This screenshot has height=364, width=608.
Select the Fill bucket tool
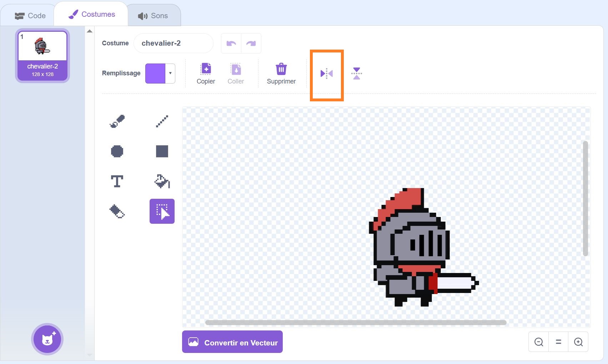tap(162, 181)
